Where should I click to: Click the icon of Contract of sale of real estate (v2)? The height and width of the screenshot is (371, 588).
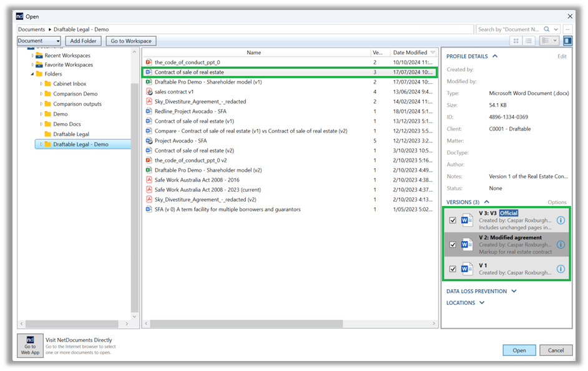(x=149, y=151)
